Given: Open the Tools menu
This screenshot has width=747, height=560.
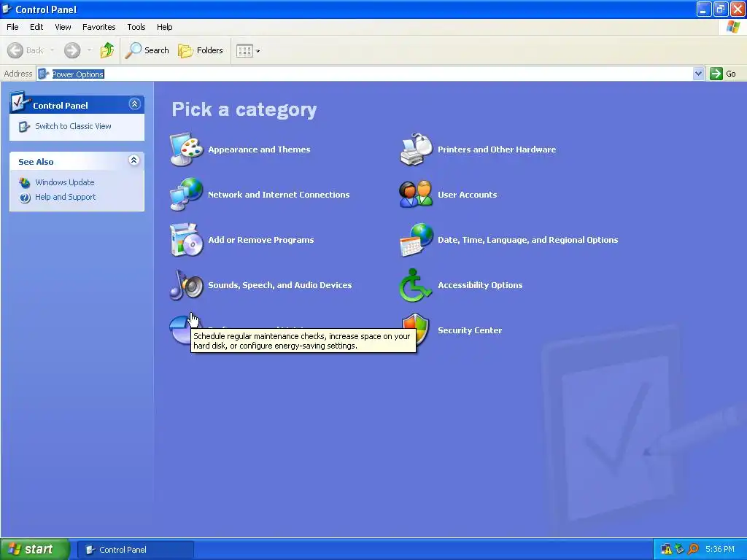Looking at the screenshot, I should [136, 27].
